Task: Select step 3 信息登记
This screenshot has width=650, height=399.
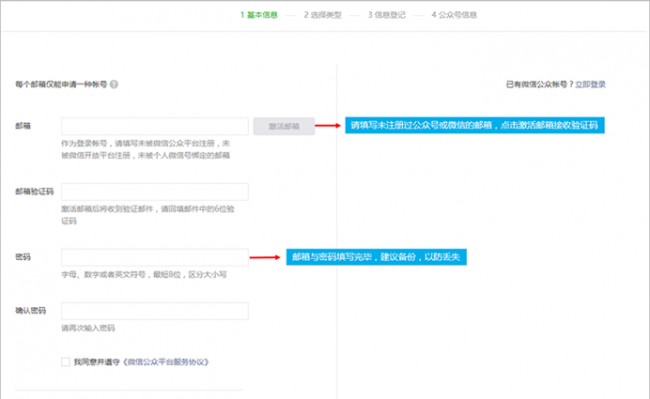Action: click(386, 15)
